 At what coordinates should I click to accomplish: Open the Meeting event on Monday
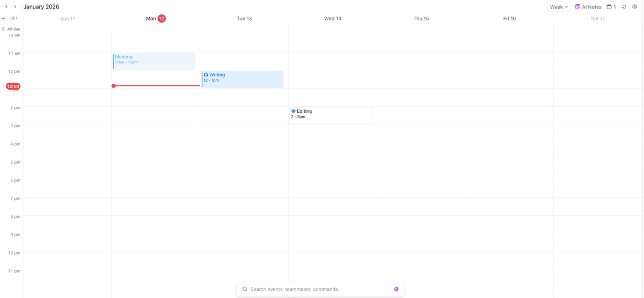coord(154,61)
